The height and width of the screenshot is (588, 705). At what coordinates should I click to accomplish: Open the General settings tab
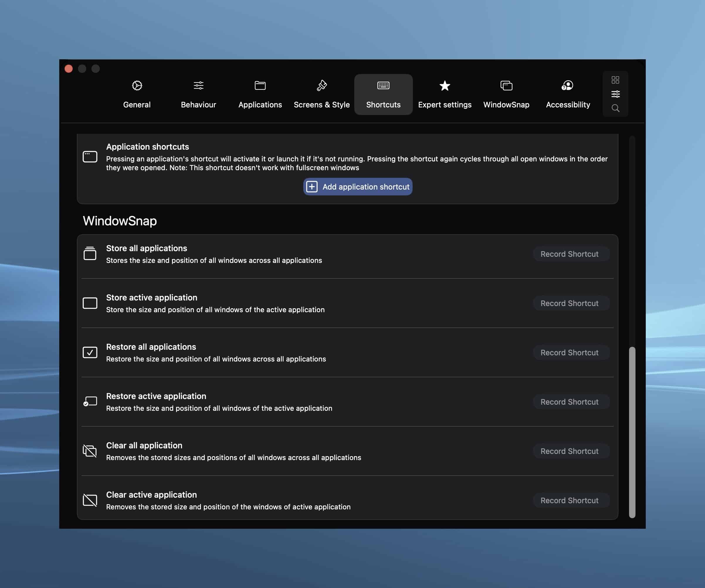click(137, 94)
